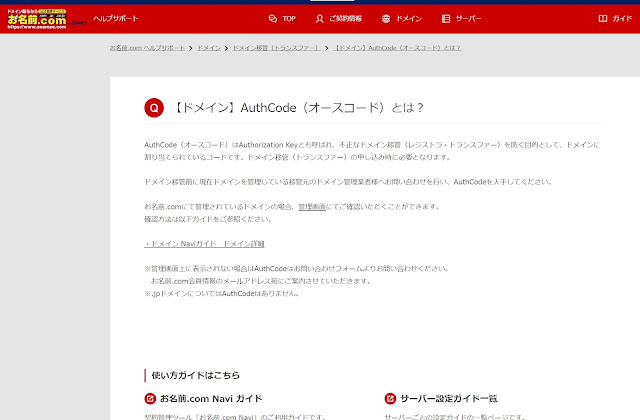Click the お名前.com logo
Image resolution: width=640 pixels, height=420 pixels.
coord(37,19)
